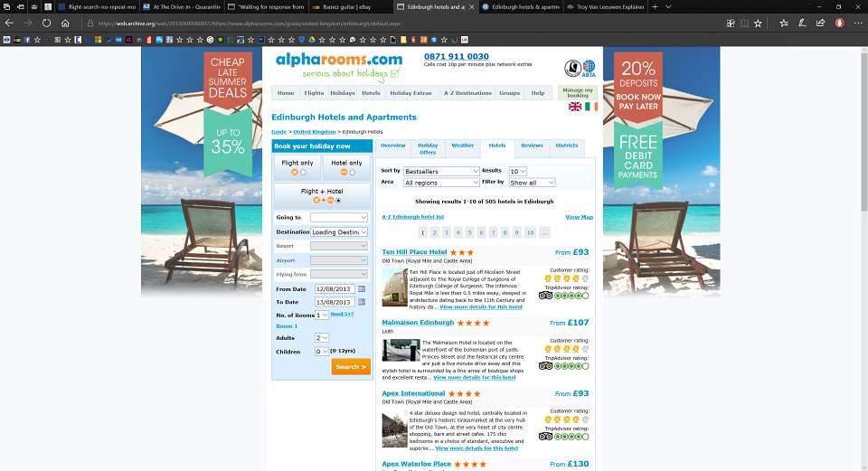
Task: Open new browser tab plus icon
Action: pyautogui.click(x=655, y=6)
